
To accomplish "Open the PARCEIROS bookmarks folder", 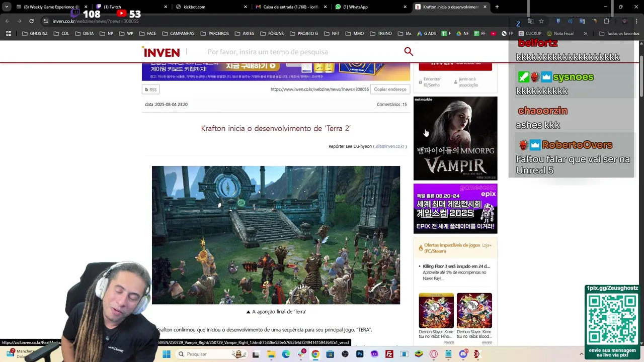I will [214, 34].
